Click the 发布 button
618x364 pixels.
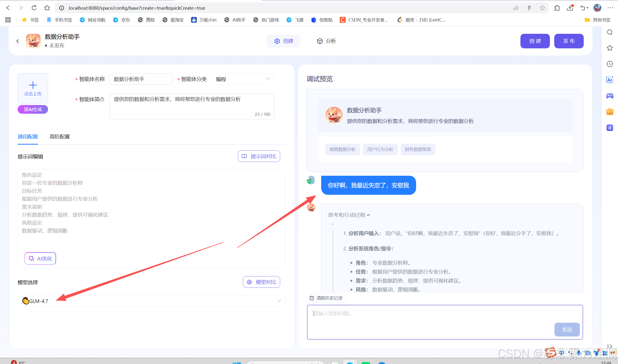[568, 41]
